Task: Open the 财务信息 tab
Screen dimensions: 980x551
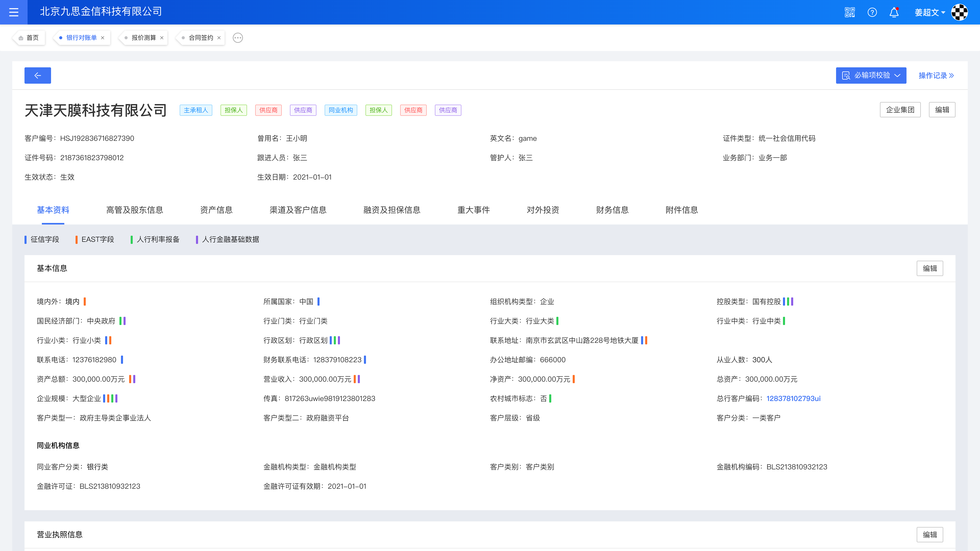Action: point(612,210)
